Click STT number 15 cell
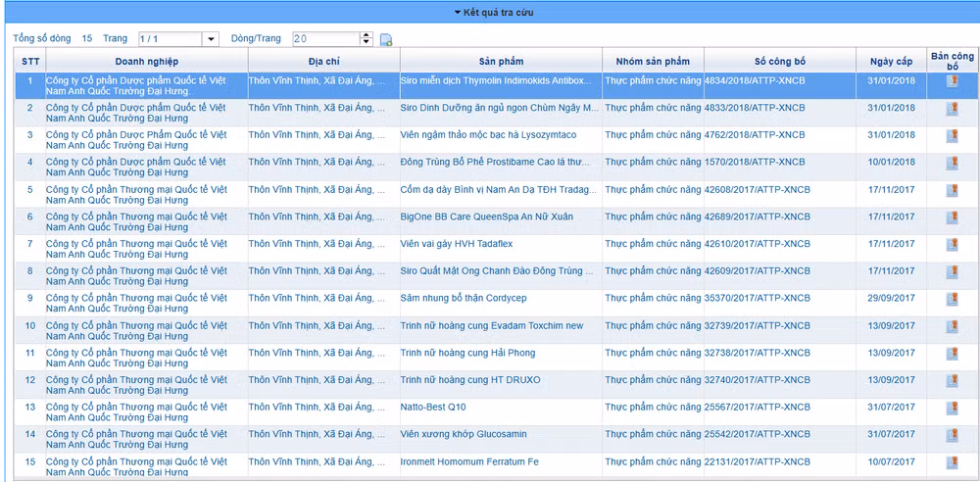980x482 pixels. point(30,462)
